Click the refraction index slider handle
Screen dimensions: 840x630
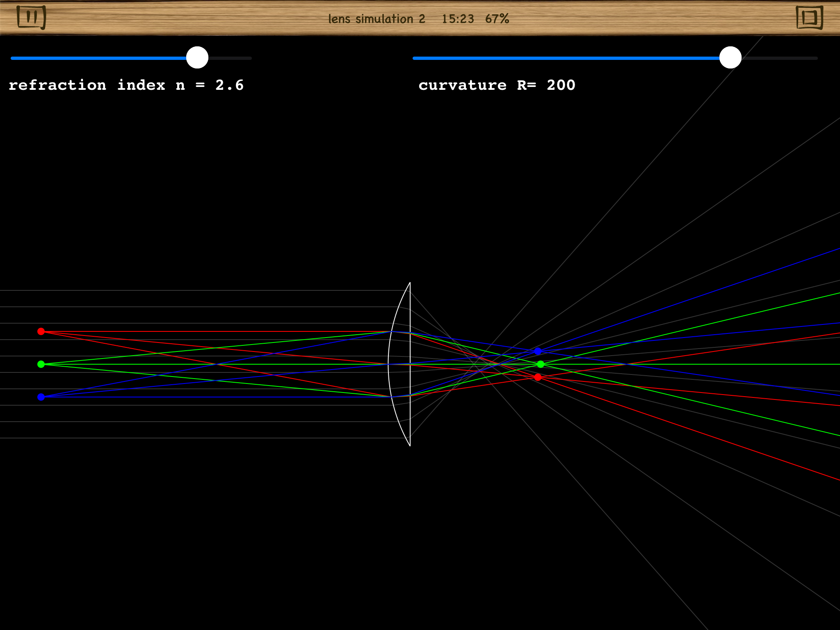tap(197, 58)
